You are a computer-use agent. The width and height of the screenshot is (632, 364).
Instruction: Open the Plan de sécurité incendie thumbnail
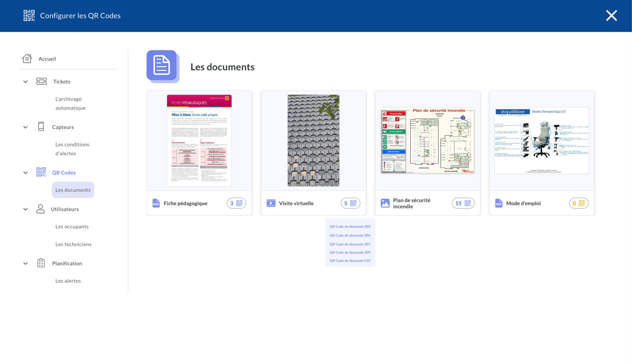point(427,140)
